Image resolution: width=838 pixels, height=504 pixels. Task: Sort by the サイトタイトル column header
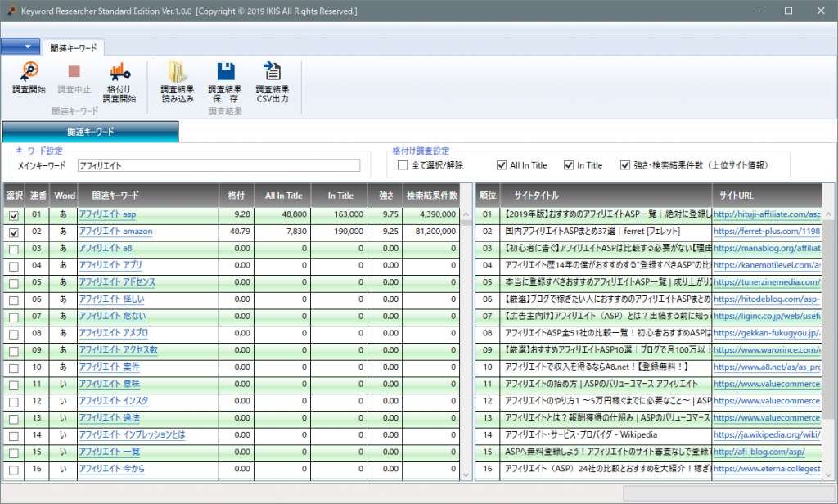pyautogui.click(x=606, y=196)
